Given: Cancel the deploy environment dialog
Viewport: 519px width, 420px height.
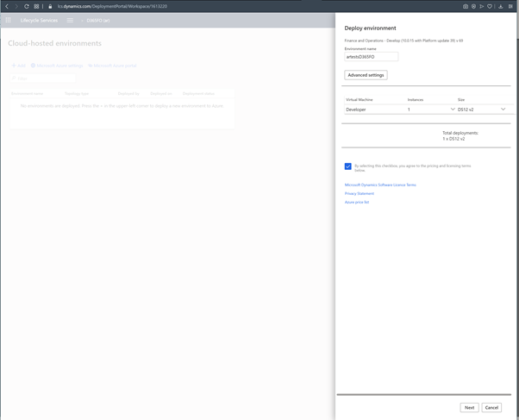Looking at the screenshot, I should point(491,407).
